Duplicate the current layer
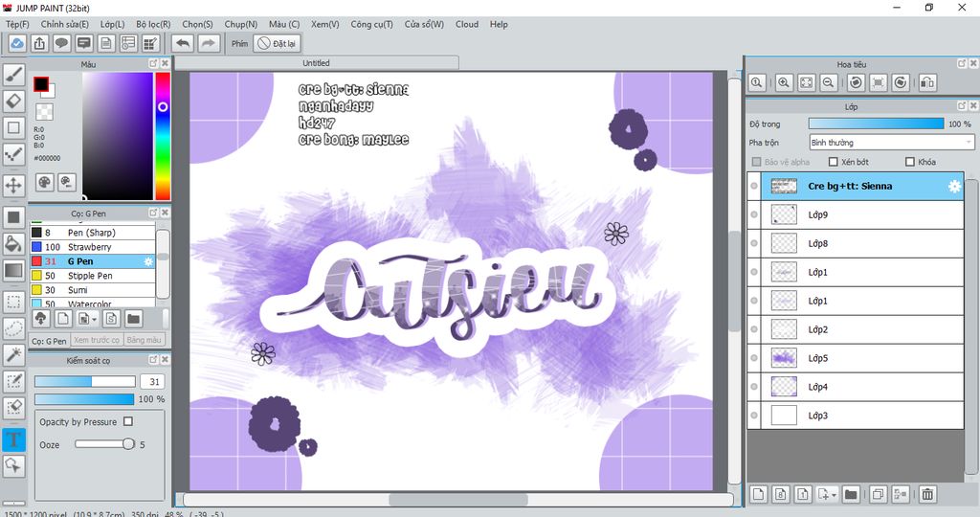The height and width of the screenshot is (517, 980). point(879,494)
